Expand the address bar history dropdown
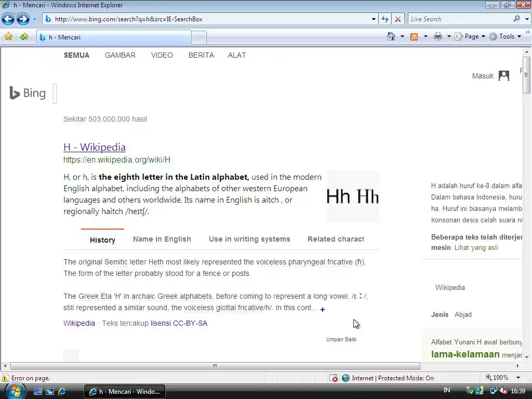Image resolution: width=532 pixels, height=399 pixels. click(374, 19)
